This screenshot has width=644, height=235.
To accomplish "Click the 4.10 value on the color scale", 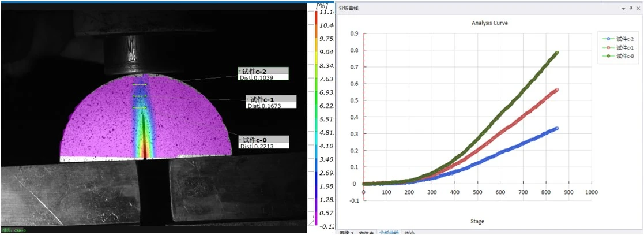I will pyautogui.click(x=326, y=146).
